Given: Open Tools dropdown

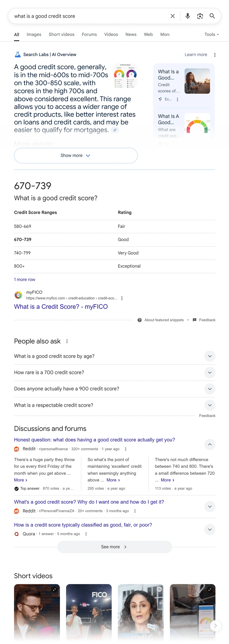Looking at the screenshot, I should click(x=211, y=34).
